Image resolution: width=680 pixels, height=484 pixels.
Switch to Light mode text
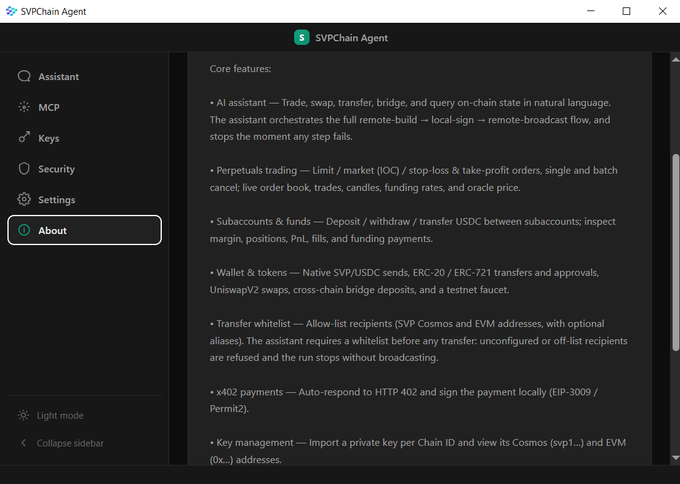coord(60,415)
